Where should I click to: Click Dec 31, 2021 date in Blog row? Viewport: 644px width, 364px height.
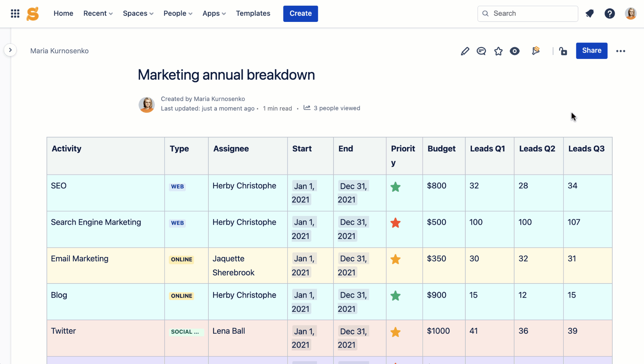[353, 302]
